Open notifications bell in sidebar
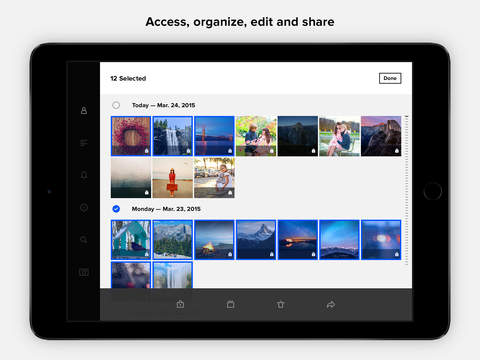480x360 pixels. [x=84, y=175]
